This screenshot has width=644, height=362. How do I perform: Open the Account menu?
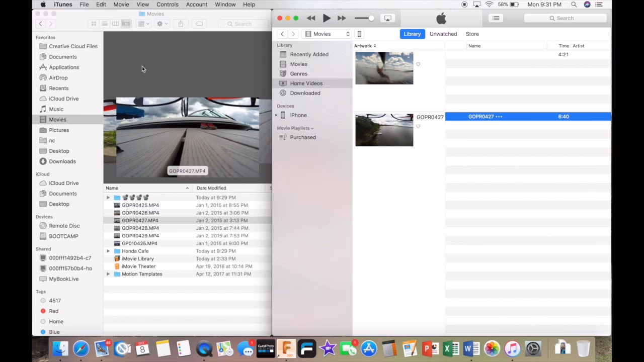pyautogui.click(x=197, y=5)
